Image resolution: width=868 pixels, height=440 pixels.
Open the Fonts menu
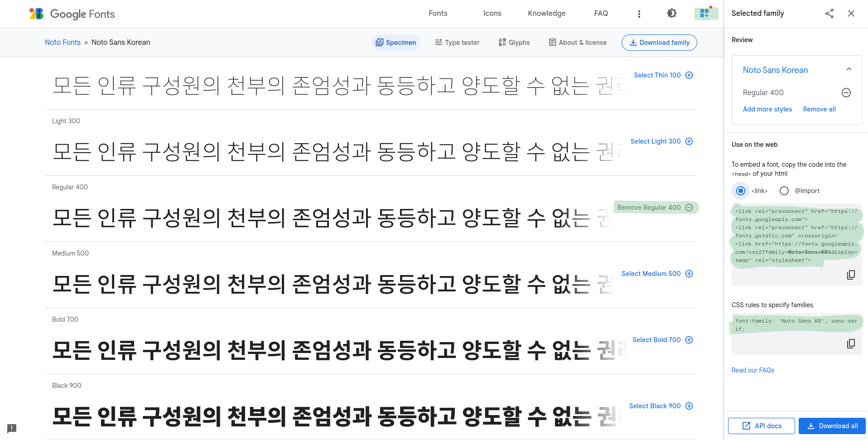438,14
